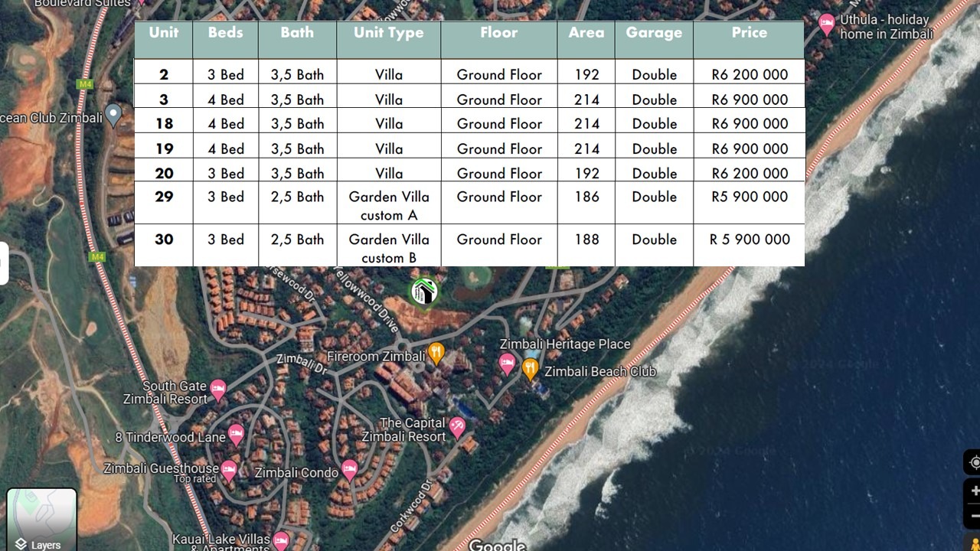Click the Price column header
Image resolution: width=980 pixels, height=551 pixels.
pyautogui.click(x=749, y=33)
